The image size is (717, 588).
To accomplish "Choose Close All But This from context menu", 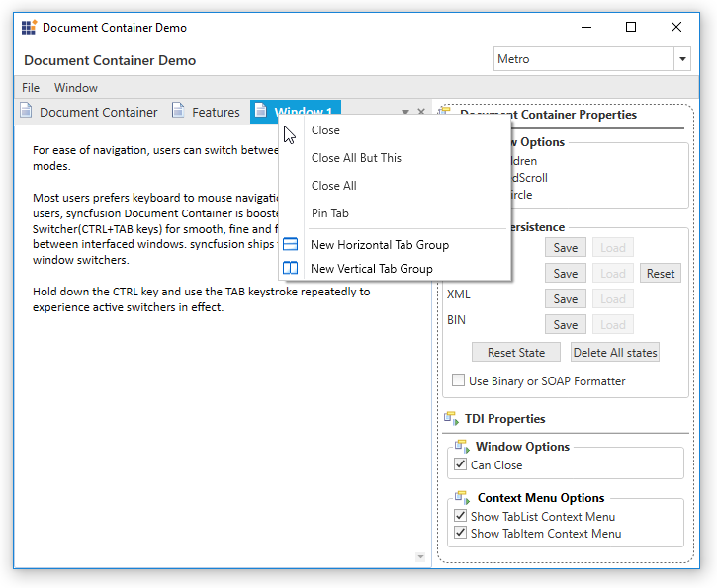I will [356, 157].
